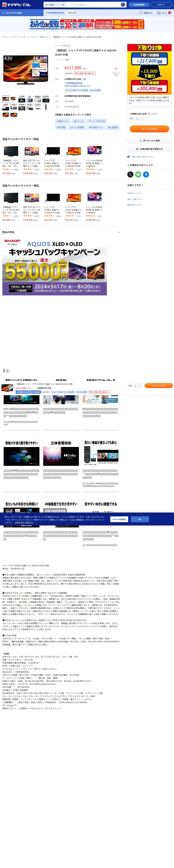174x868 pixels.
Task: Open 返品・交換について help link
Action: [x=135, y=199]
